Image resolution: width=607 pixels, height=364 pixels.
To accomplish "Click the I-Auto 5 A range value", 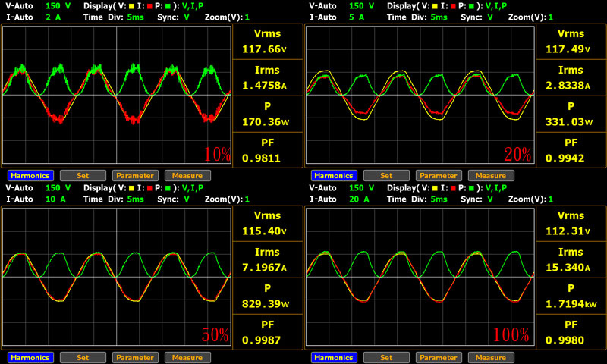I will [x=357, y=17].
